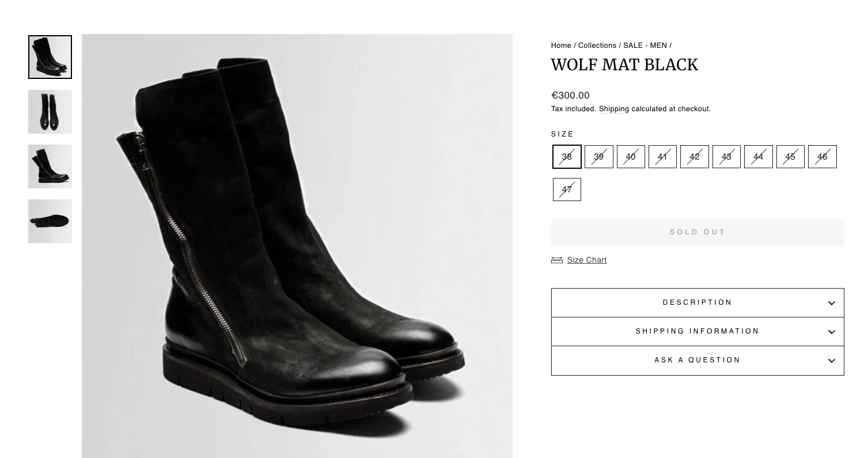Screen dimensions: 868x458
Task: Click the Sold Out button
Action: pos(697,232)
